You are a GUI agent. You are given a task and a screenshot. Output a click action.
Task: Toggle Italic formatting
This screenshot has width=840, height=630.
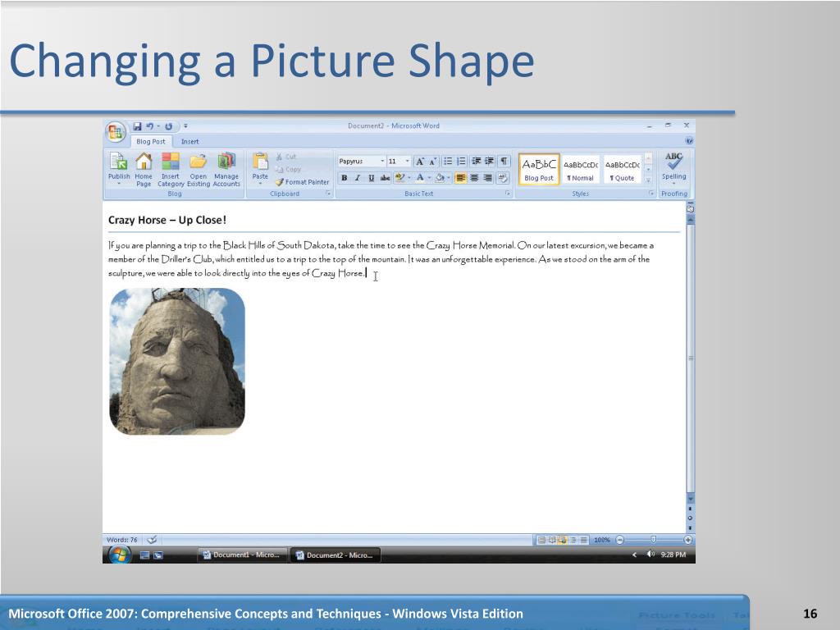358,178
